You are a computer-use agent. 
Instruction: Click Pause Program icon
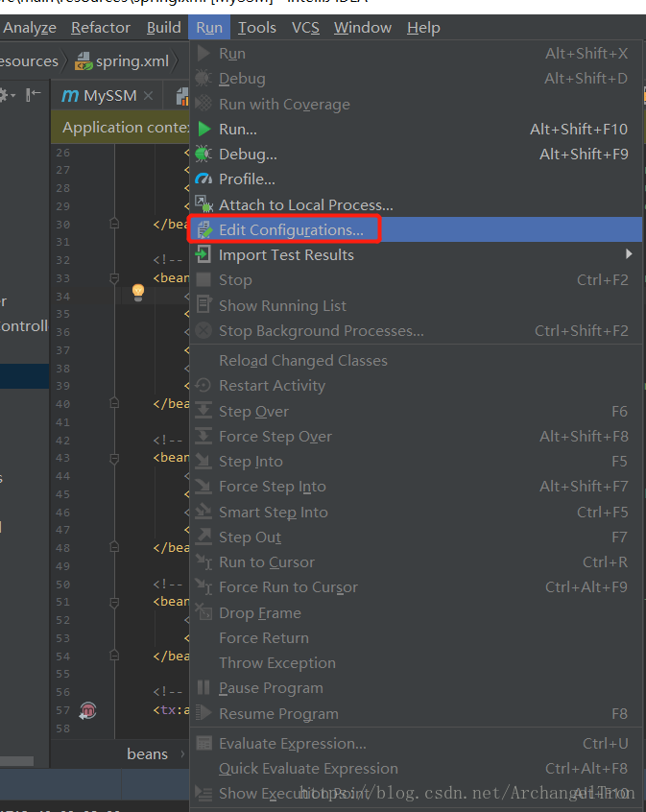pyautogui.click(x=203, y=687)
